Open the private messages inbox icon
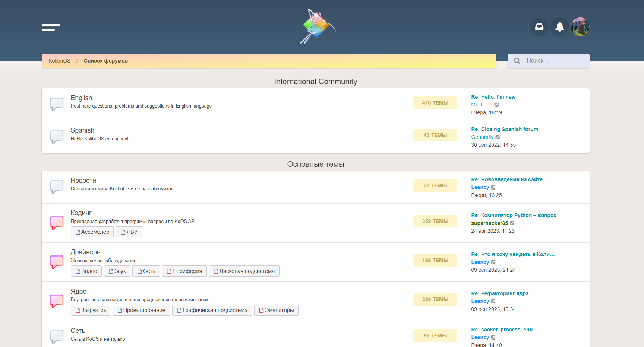 [539, 27]
